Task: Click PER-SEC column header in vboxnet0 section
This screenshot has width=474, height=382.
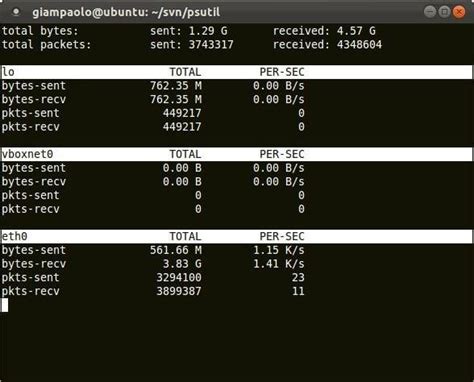Action: tap(282, 154)
